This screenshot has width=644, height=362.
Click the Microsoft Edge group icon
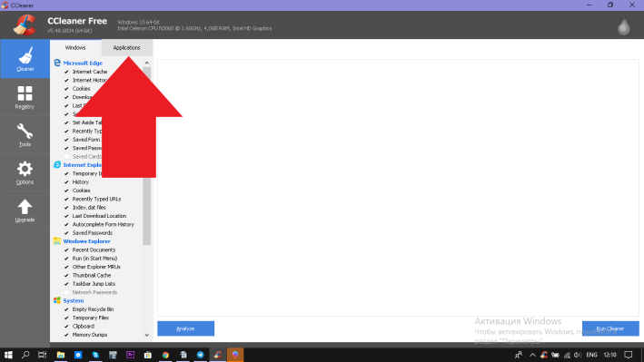[x=57, y=63]
